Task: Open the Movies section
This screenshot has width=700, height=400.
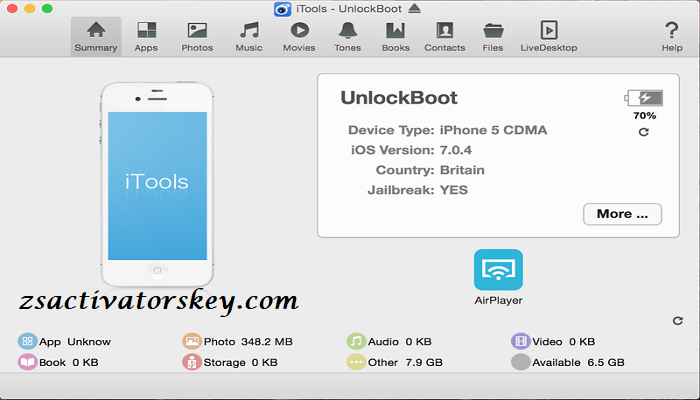Action: [299, 37]
